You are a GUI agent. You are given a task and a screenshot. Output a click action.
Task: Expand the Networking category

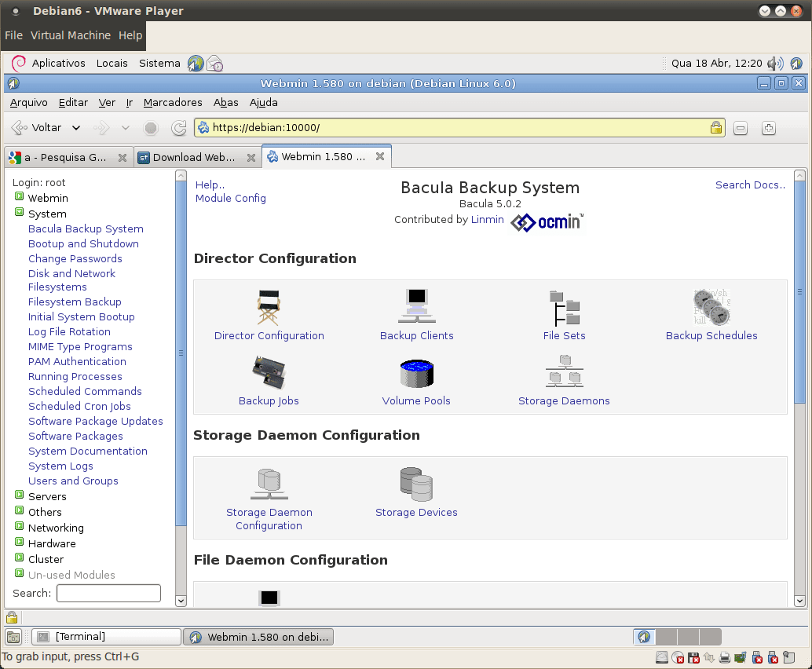19,527
